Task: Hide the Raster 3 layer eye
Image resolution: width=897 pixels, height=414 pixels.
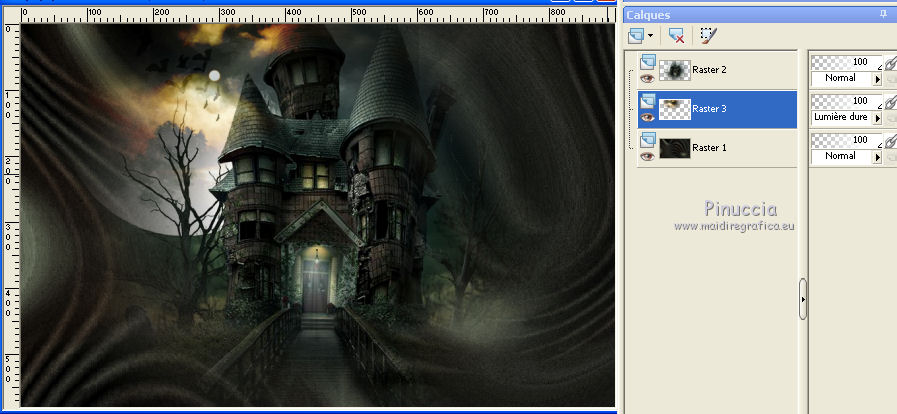Action: click(647, 117)
